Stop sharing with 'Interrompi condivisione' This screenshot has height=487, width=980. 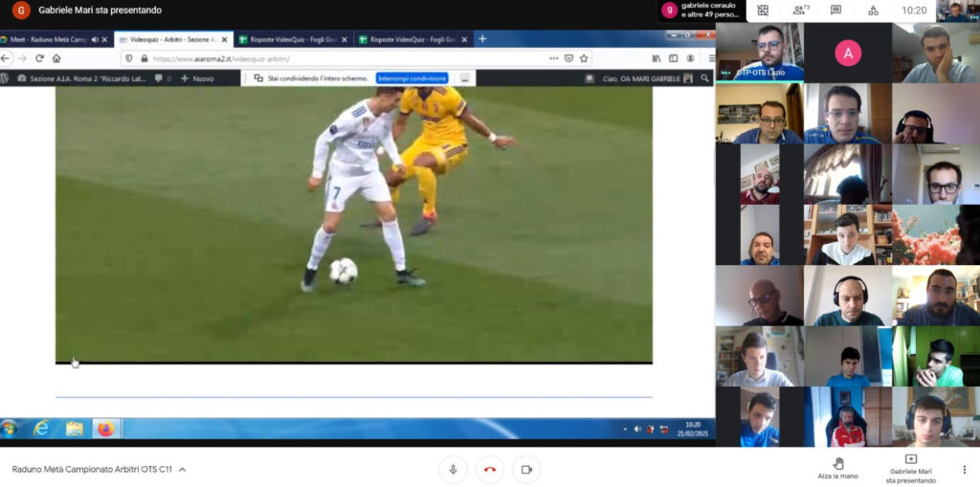(412, 78)
